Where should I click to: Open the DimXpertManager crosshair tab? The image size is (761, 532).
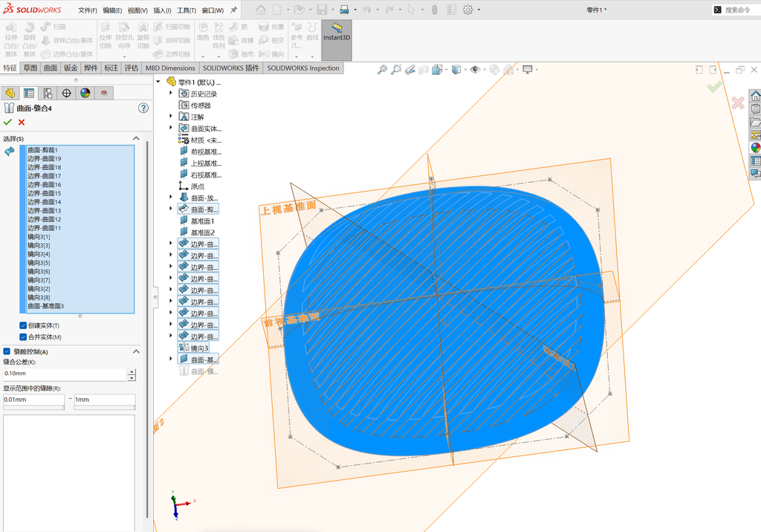coord(66,93)
